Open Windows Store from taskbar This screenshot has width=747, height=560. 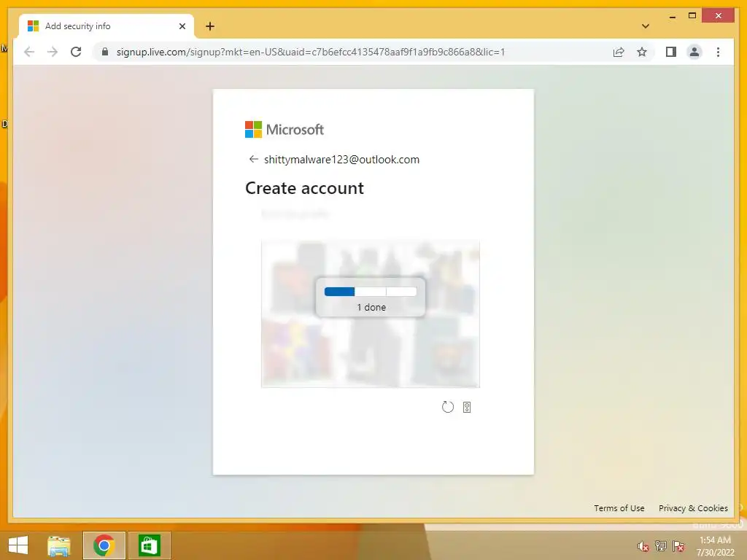[x=149, y=545]
